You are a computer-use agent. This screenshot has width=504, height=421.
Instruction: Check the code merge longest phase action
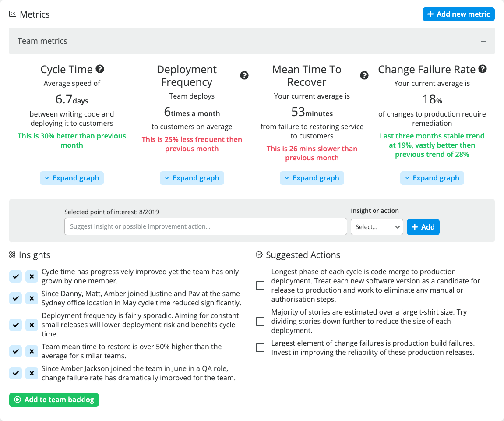pos(260,285)
